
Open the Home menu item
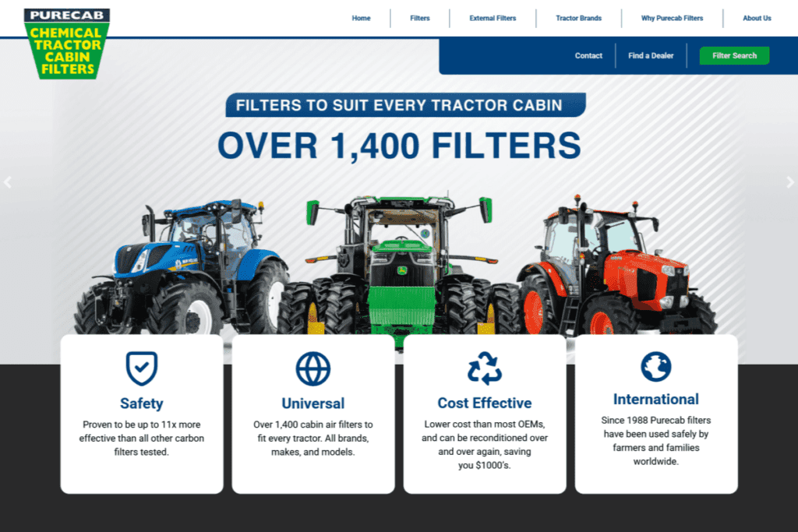pos(362,19)
